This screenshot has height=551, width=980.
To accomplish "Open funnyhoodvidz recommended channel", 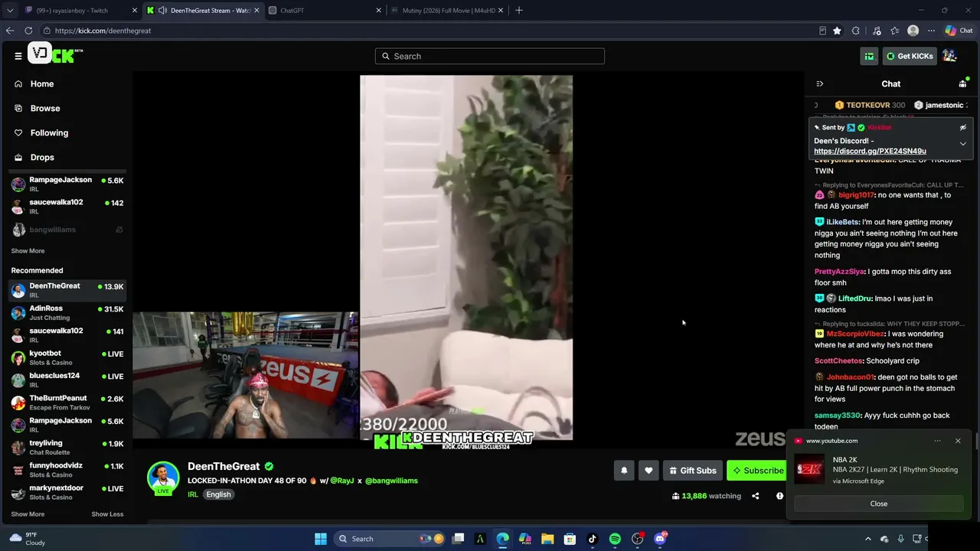I will 67,470.
